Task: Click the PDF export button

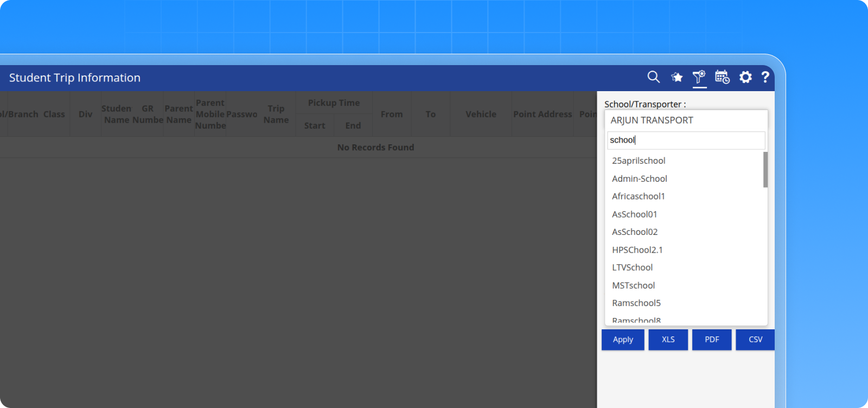Action: click(x=712, y=340)
